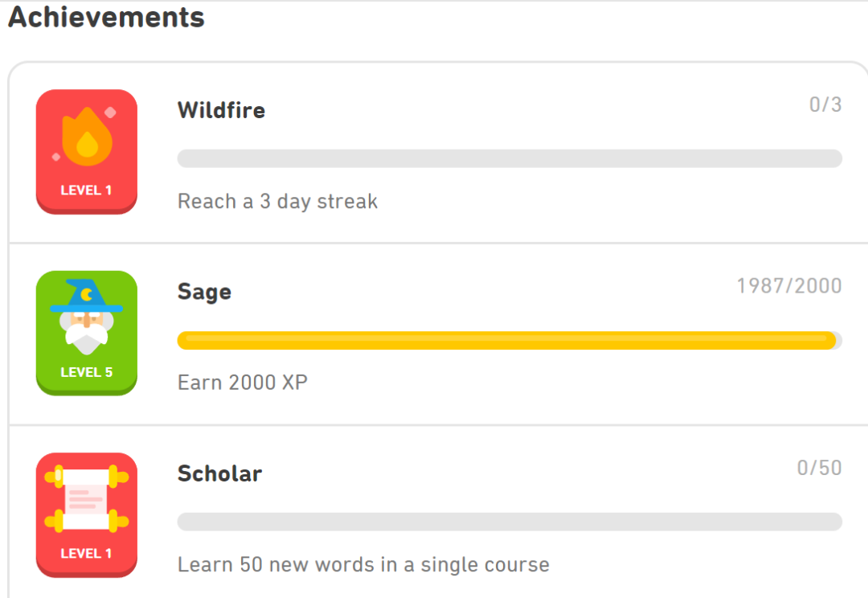This screenshot has height=598, width=868.
Task: Click the unfilled end of Sage progress bar
Action: pyautogui.click(x=838, y=340)
